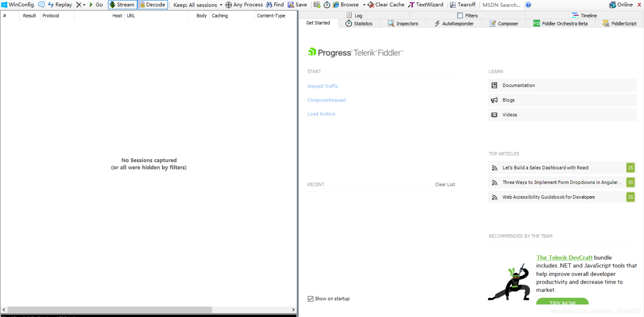
Task: Replay the selected sessions
Action: pos(60,5)
